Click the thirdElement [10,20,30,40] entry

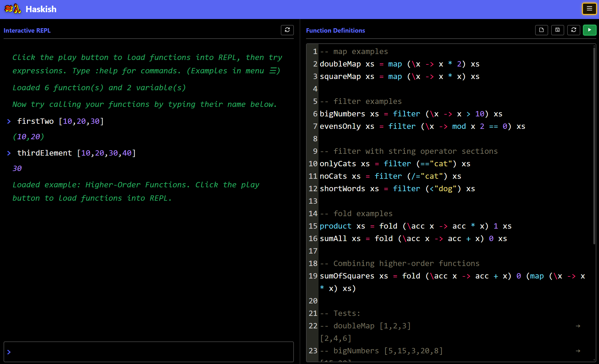pos(76,153)
